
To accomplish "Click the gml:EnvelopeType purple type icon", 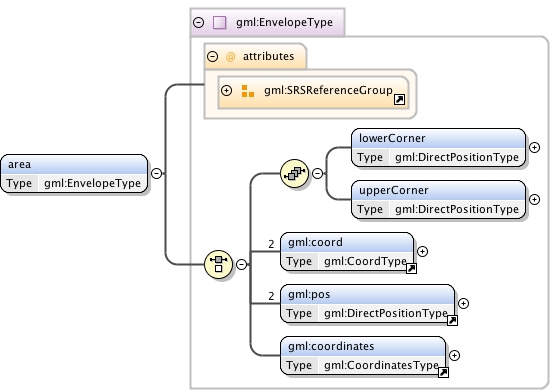I will tap(220, 23).
